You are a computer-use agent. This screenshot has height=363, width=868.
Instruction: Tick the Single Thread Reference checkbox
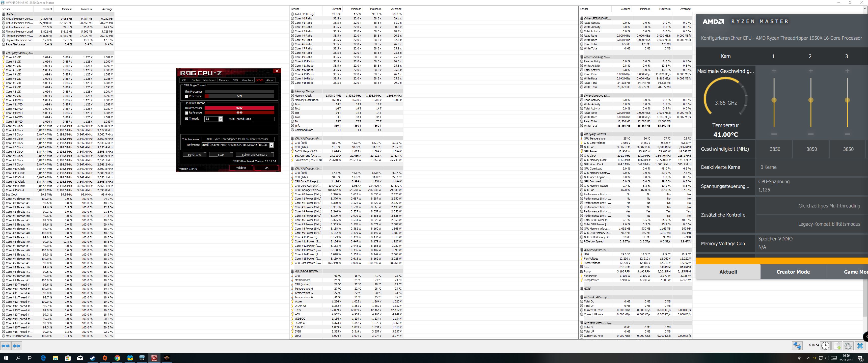click(x=186, y=97)
